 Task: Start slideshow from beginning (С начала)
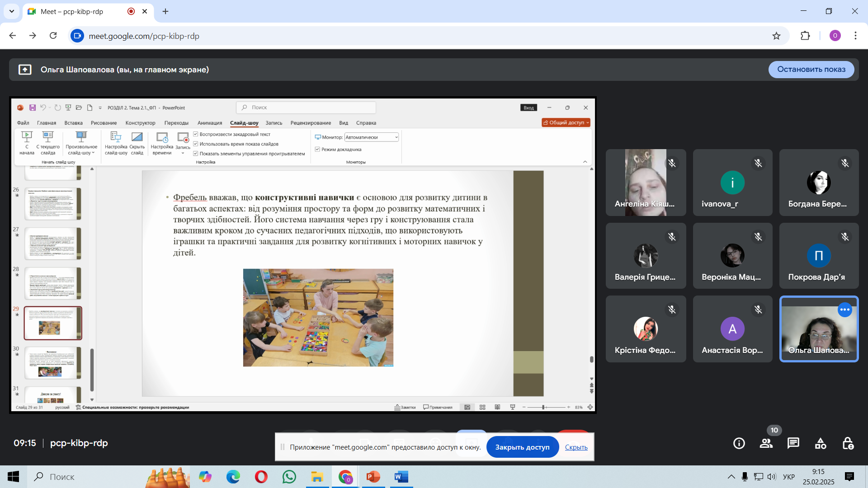tap(27, 143)
